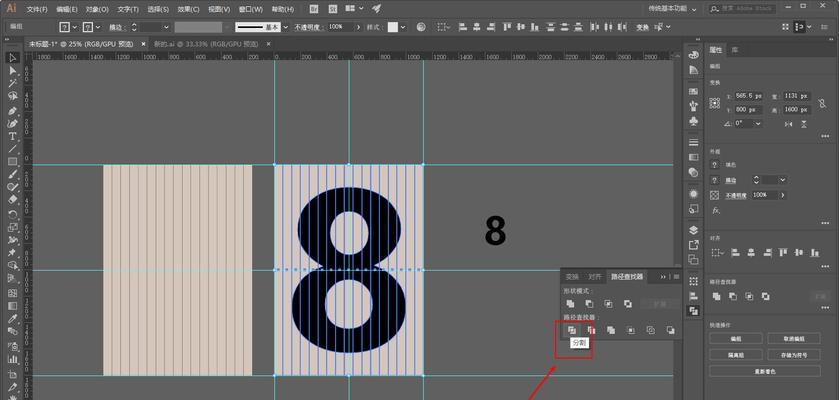Viewport: 839px width, 400px height.
Task: Click the Transform button in control bar
Action: (643, 27)
